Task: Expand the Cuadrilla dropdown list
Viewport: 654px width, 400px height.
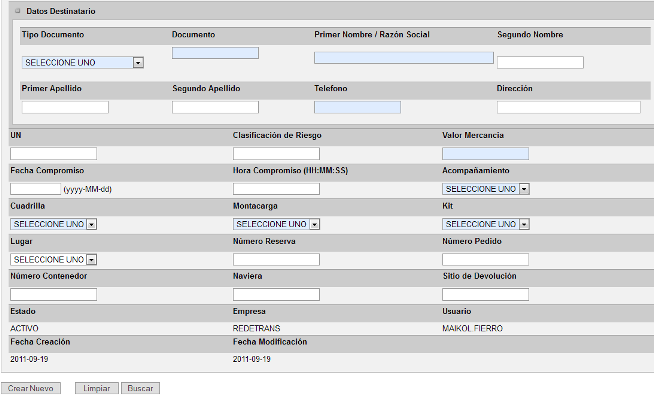Action: (x=53, y=224)
